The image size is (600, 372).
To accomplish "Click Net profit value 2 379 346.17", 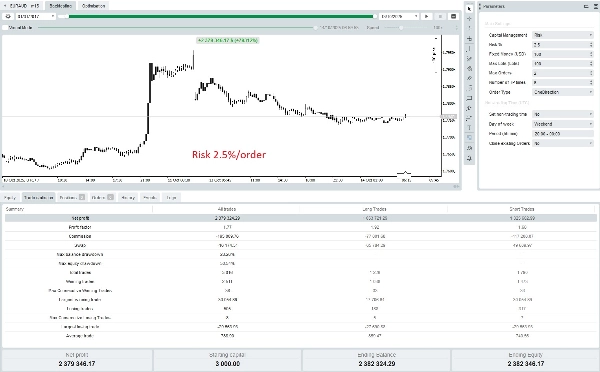I will click(x=77, y=364).
